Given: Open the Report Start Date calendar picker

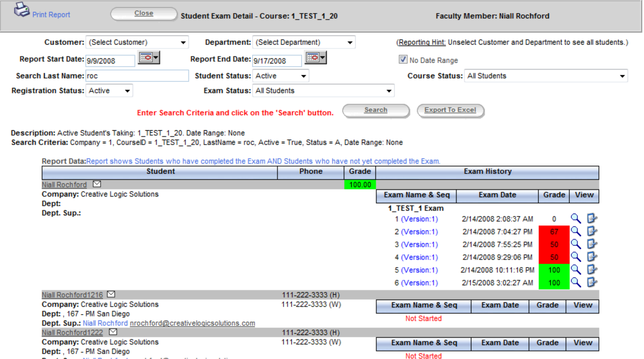Looking at the screenshot, I should [149, 58].
